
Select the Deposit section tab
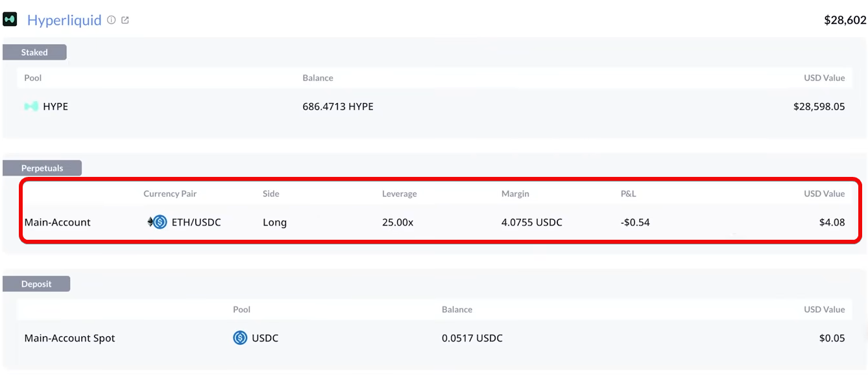click(x=36, y=284)
